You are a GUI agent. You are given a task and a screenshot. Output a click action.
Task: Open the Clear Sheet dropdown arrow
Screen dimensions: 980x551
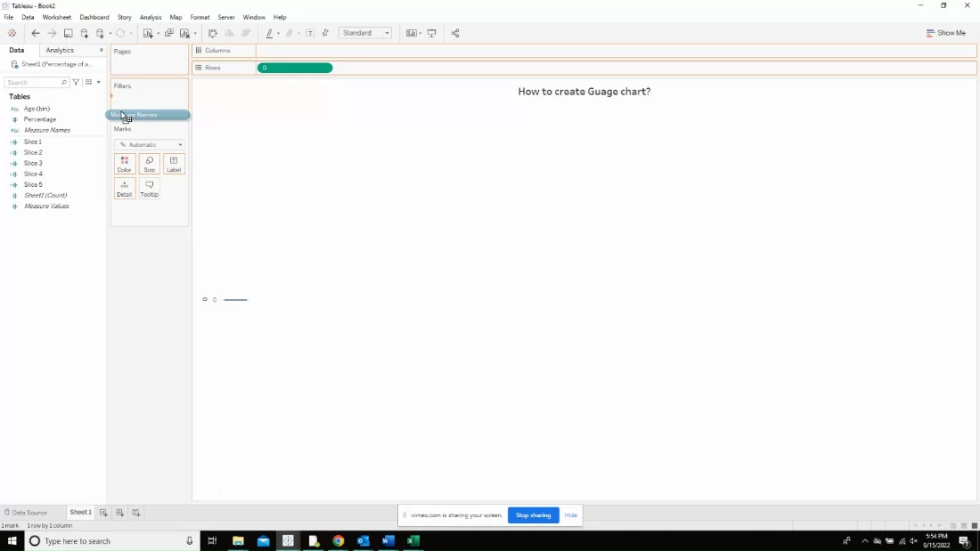click(x=195, y=34)
